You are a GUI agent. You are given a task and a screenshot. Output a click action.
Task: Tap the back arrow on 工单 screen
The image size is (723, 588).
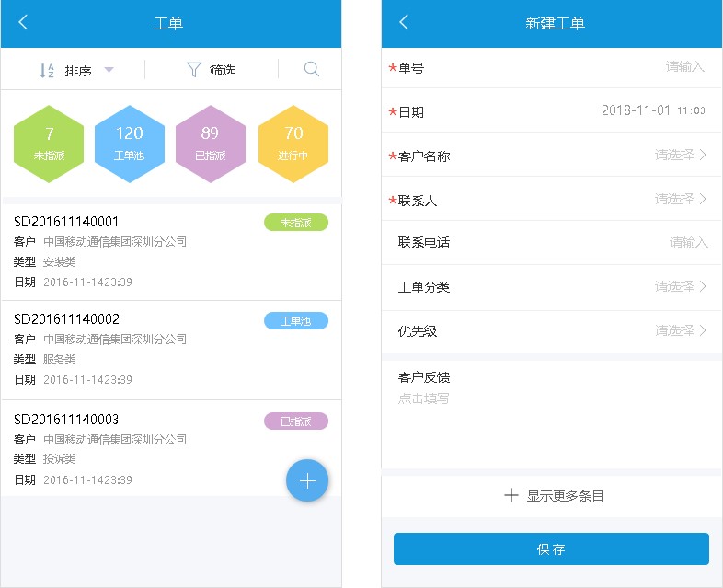point(23,23)
